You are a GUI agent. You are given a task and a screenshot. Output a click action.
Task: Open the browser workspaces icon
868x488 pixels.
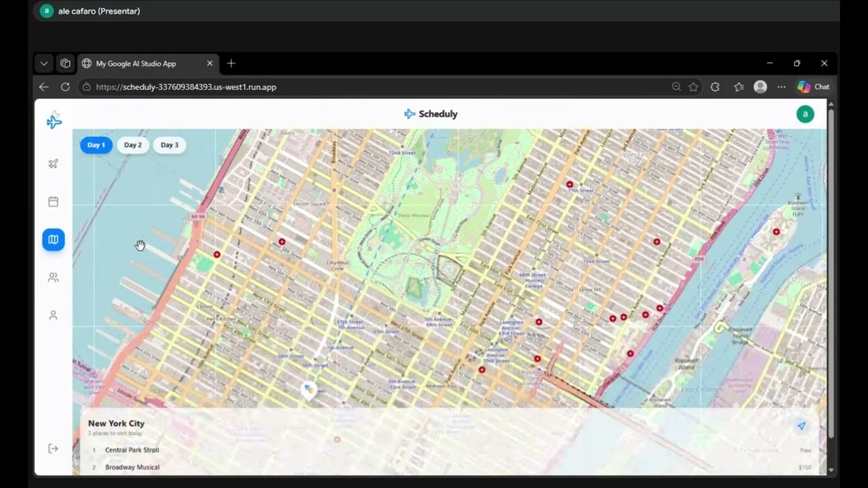coord(65,64)
